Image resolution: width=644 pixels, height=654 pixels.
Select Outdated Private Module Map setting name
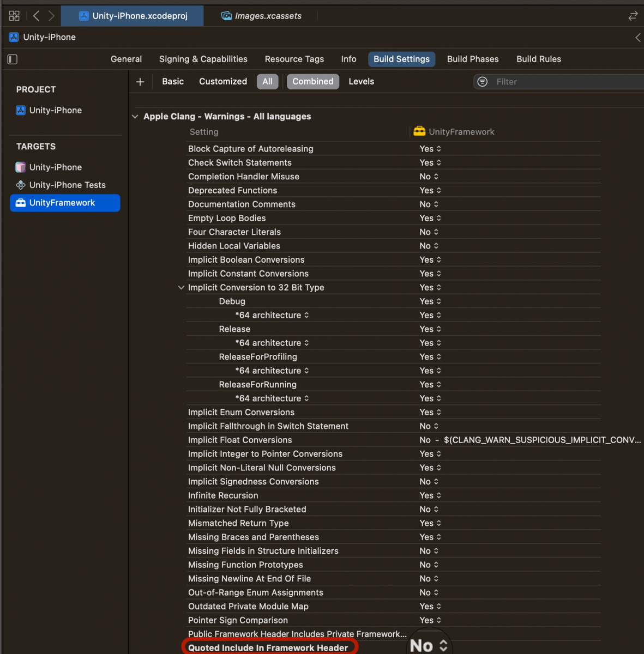click(x=248, y=607)
